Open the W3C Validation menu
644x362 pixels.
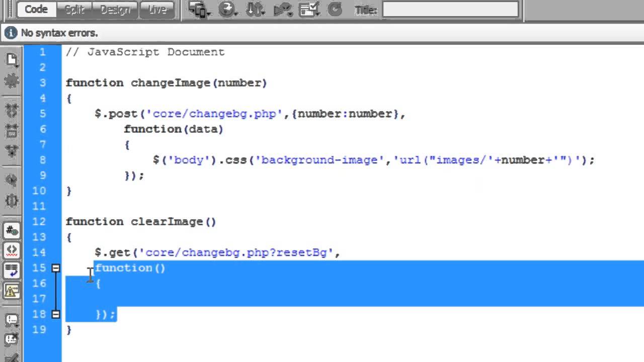tap(282, 10)
